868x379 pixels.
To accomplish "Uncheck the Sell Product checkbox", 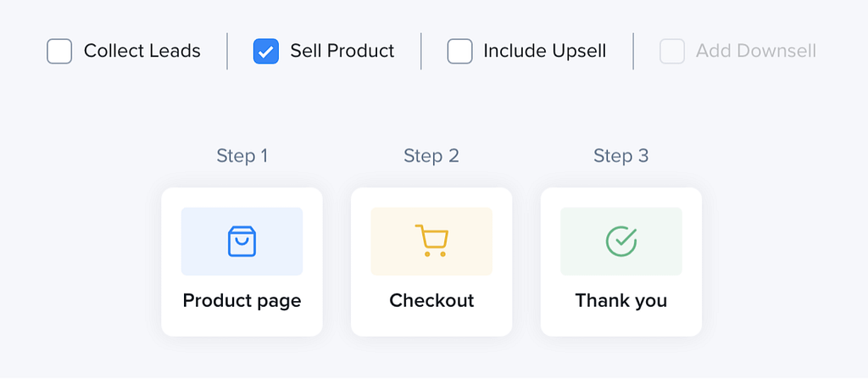I will [x=265, y=51].
